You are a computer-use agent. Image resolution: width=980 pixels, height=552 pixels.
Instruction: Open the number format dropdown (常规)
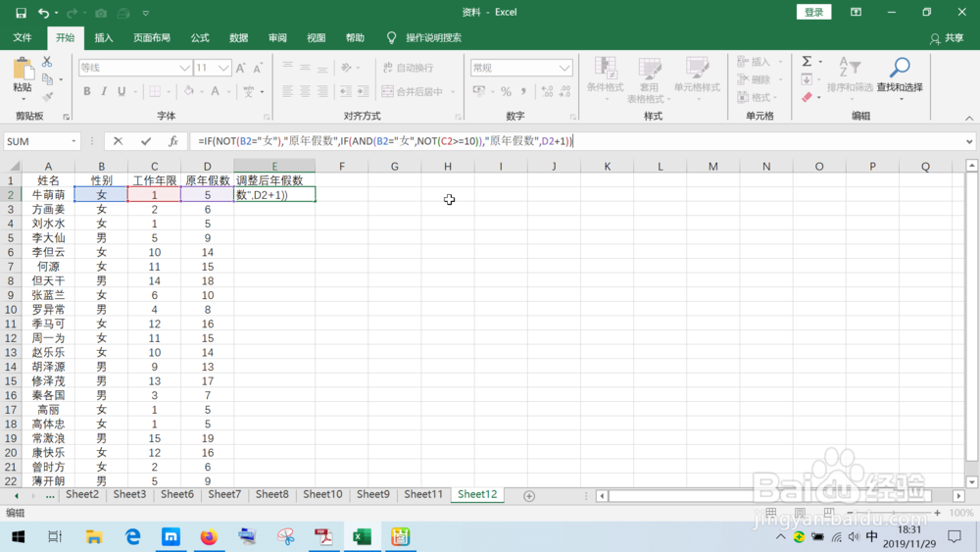(x=564, y=68)
